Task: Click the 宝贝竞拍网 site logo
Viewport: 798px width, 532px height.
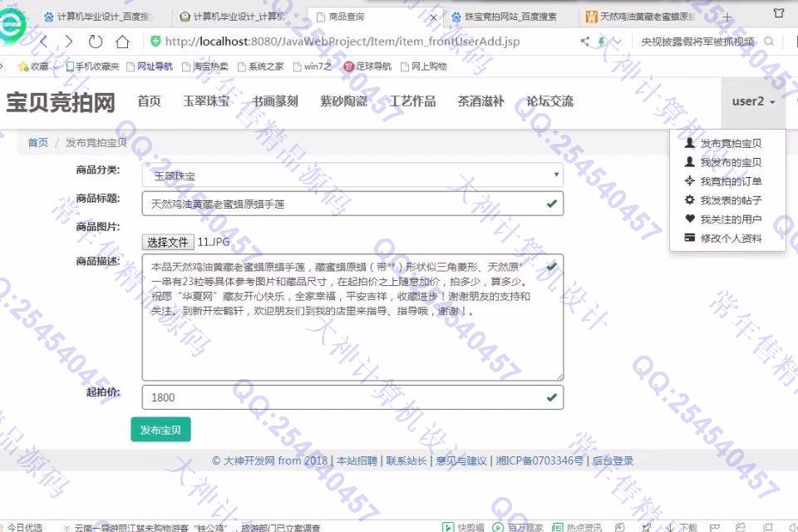Action: [x=61, y=102]
